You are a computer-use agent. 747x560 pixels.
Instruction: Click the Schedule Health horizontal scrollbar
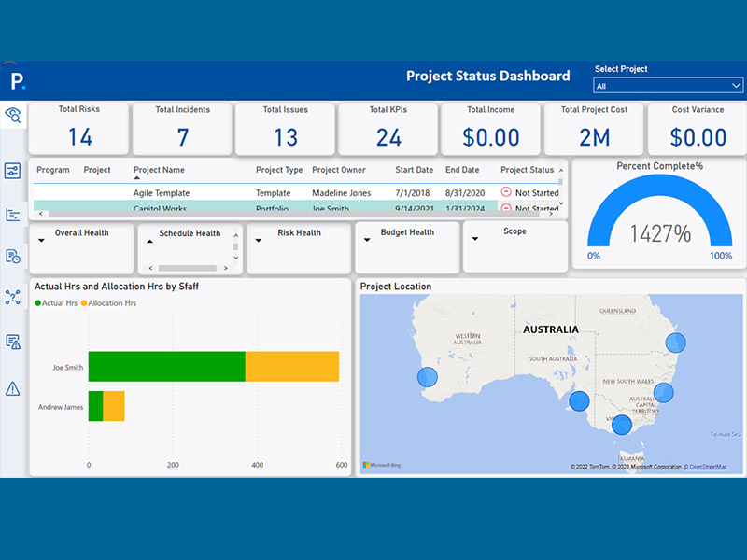(188, 268)
